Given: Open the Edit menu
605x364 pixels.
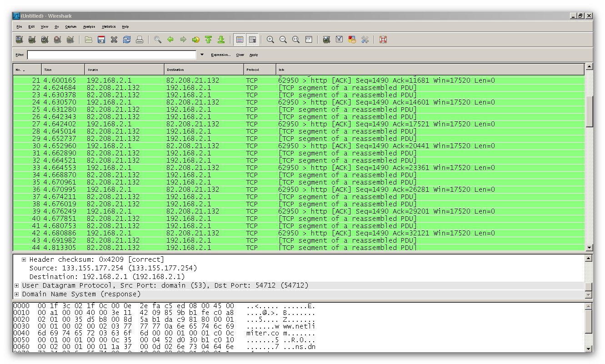Looking at the screenshot, I should 31,27.
